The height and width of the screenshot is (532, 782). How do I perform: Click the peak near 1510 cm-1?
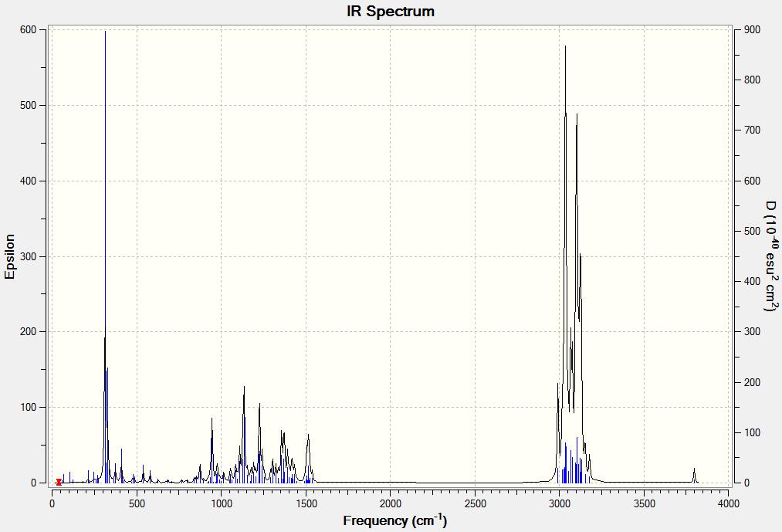(308, 458)
